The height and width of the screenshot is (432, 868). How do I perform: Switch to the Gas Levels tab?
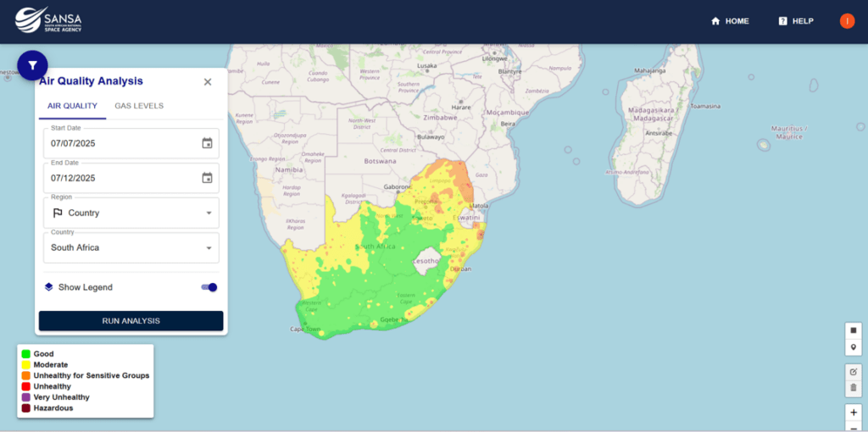click(139, 106)
